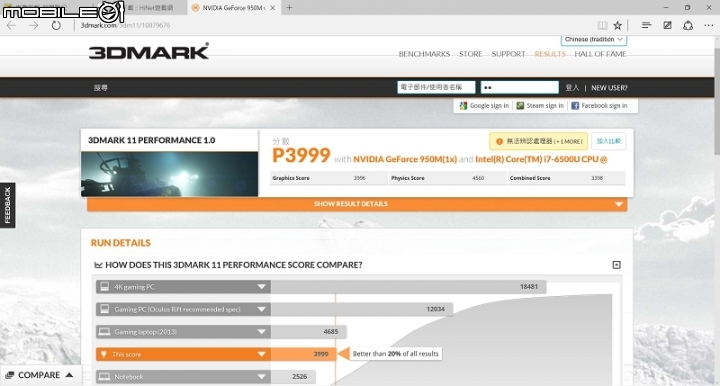
Task: Click the NEW USER? link
Action: (609, 88)
